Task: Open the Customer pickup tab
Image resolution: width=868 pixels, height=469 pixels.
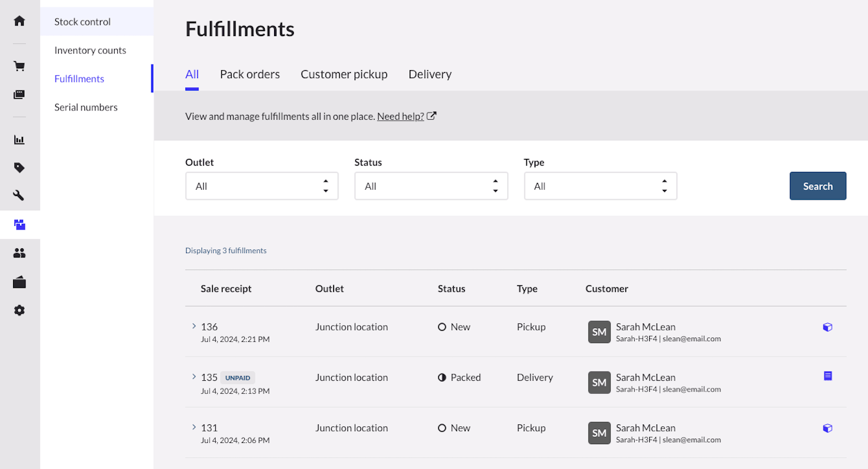Action: click(344, 74)
